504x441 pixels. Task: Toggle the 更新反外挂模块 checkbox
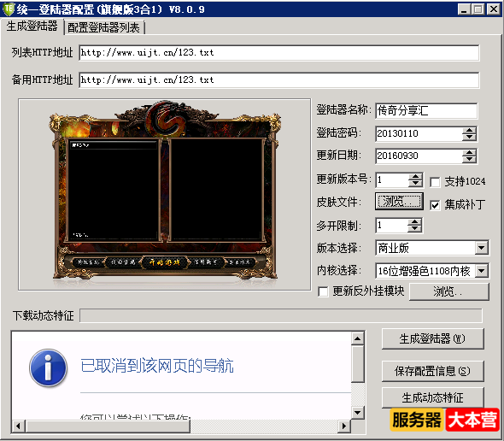point(323,291)
